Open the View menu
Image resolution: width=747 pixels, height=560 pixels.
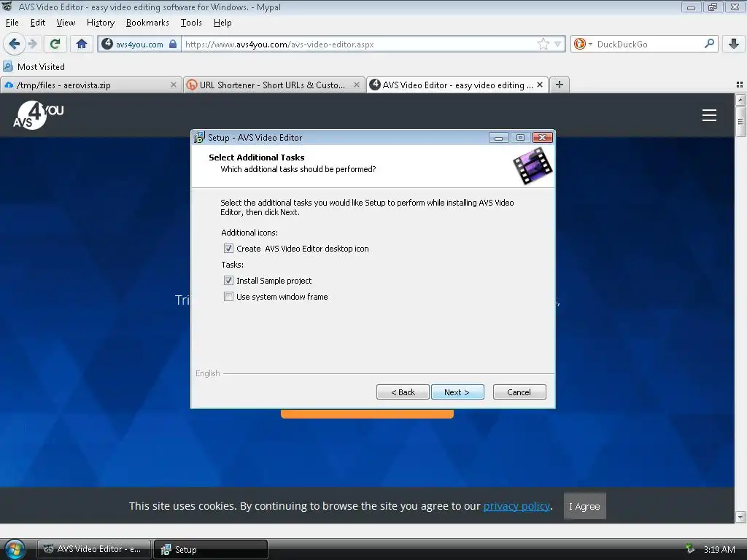(x=66, y=23)
